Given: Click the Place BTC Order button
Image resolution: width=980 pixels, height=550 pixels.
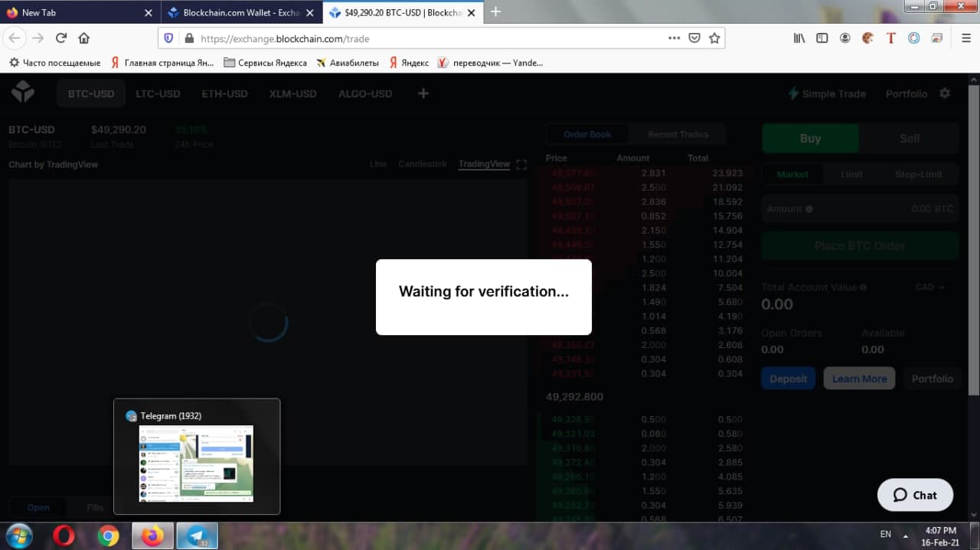Looking at the screenshot, I should pos(860,246).
